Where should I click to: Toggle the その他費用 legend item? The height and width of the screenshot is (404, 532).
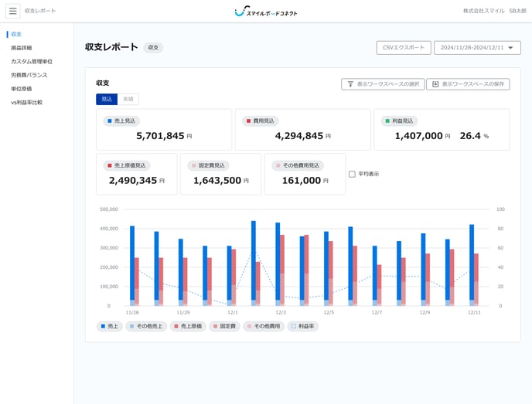(264, 327)
